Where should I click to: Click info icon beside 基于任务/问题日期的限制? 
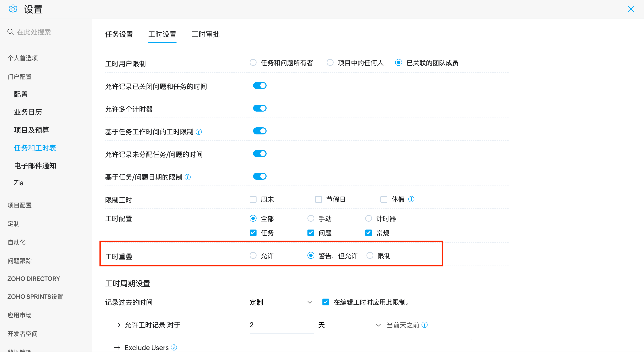coord(187,177)
